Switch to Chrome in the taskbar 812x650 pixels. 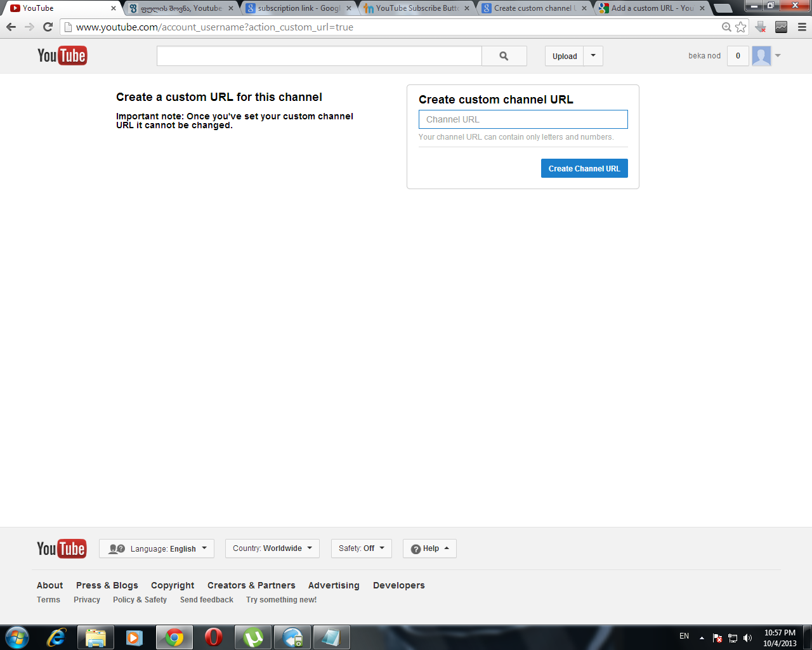coord(174,637)
